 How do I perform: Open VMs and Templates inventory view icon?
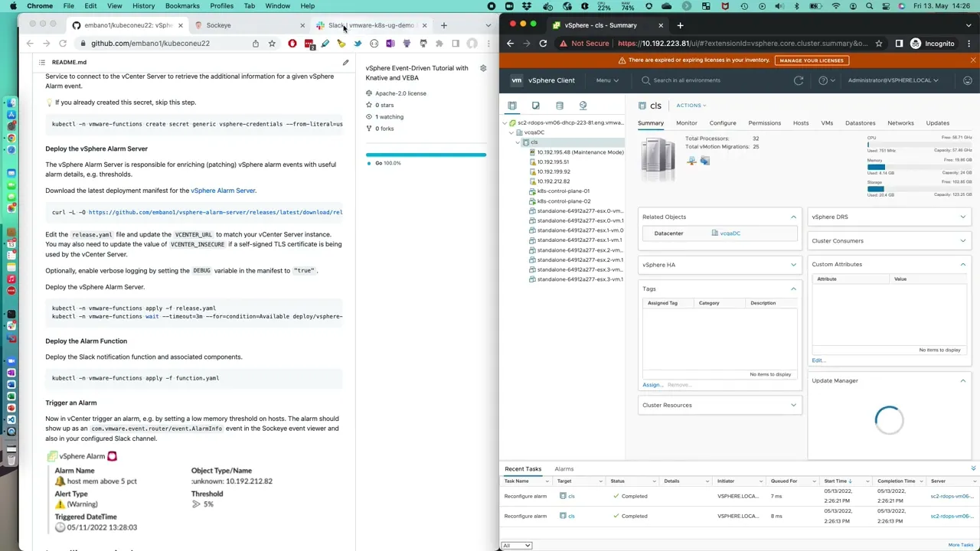tap(536, 106)
